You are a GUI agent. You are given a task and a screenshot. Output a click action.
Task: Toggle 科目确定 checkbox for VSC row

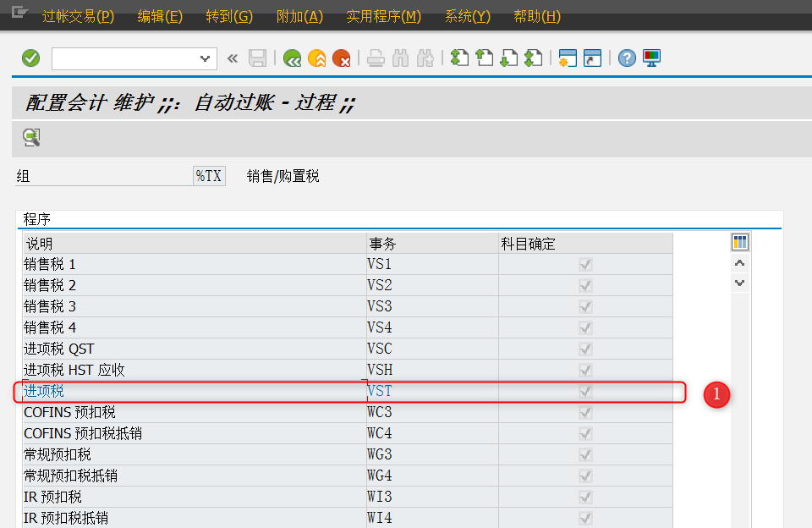(x=585, y=349)
